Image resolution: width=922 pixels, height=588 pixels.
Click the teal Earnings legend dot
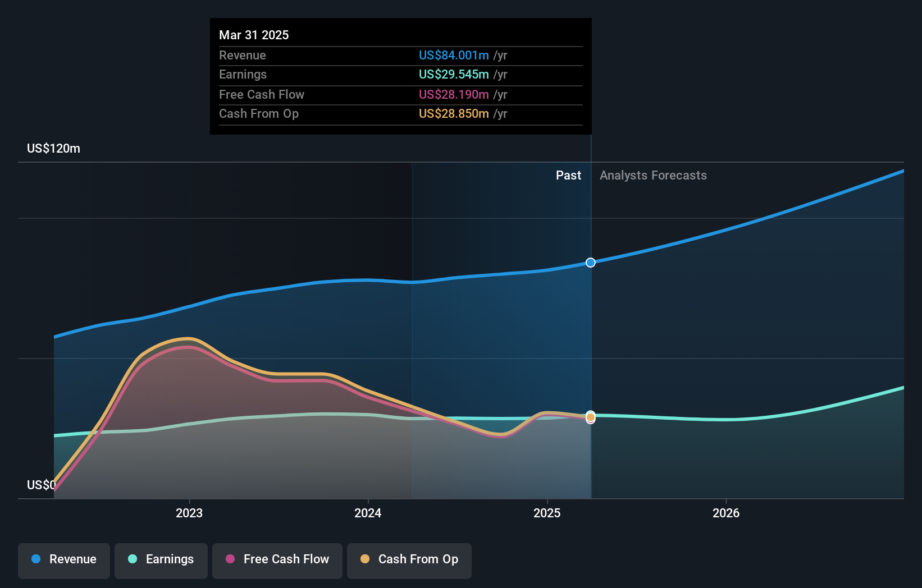132,559
